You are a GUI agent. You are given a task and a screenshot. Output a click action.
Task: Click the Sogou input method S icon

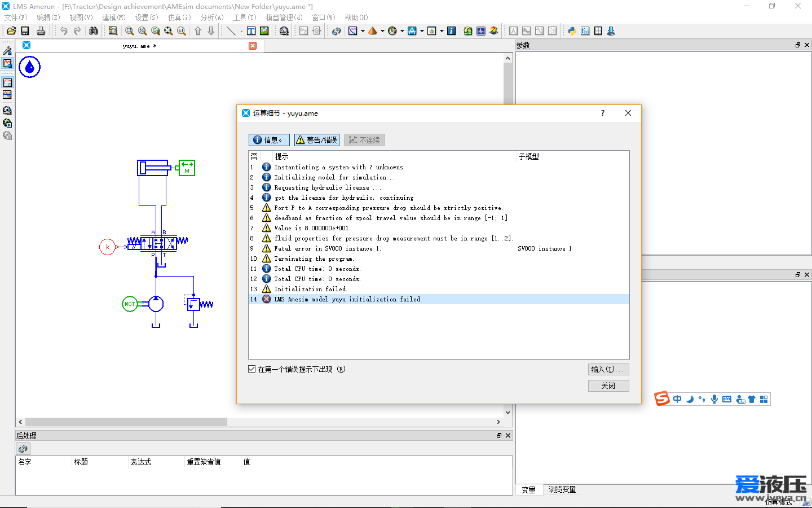tap(662, 398)
